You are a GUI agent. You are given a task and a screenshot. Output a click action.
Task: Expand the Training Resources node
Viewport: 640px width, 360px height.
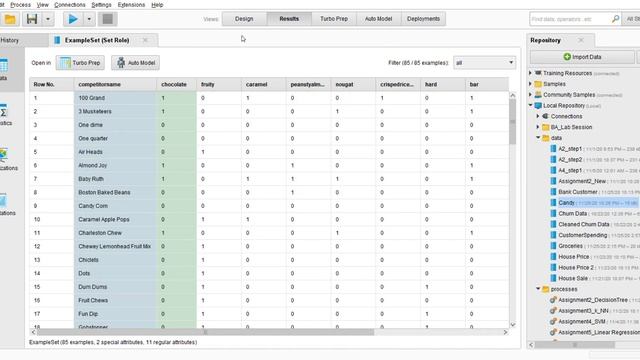(531, 73)
